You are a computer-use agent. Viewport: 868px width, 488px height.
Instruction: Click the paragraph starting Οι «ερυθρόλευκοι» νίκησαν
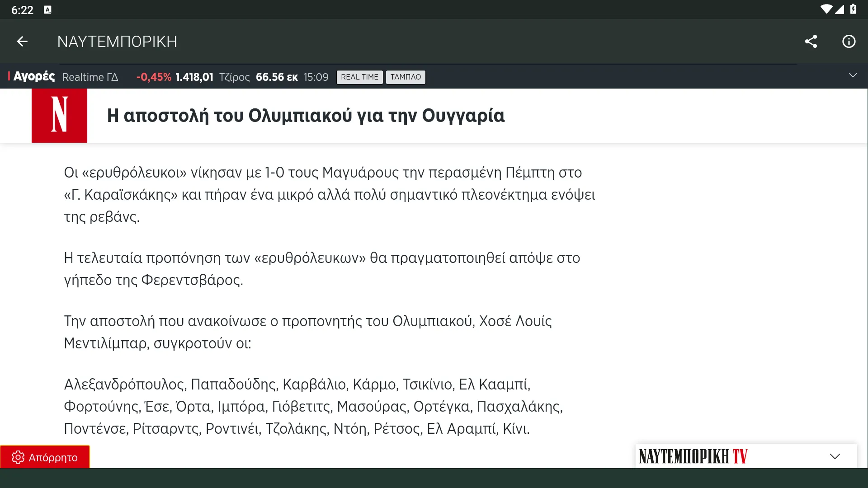point(330,195)
